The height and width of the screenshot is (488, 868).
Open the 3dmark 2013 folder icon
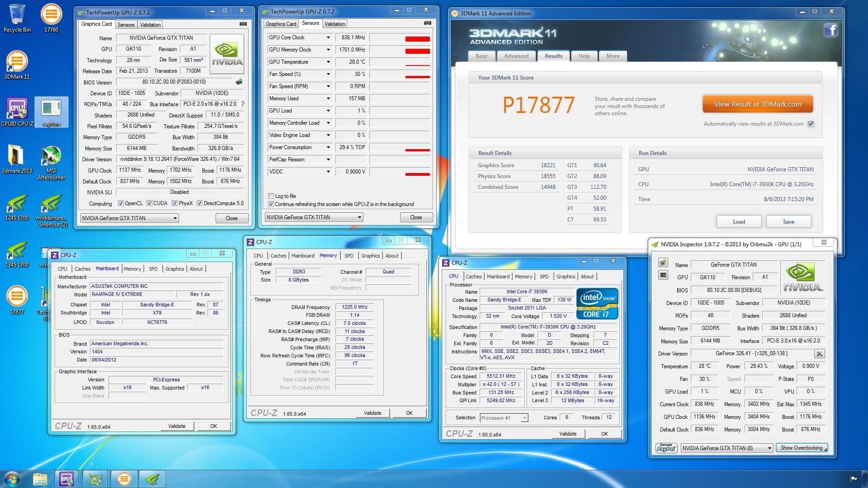[x=17, y=159]
